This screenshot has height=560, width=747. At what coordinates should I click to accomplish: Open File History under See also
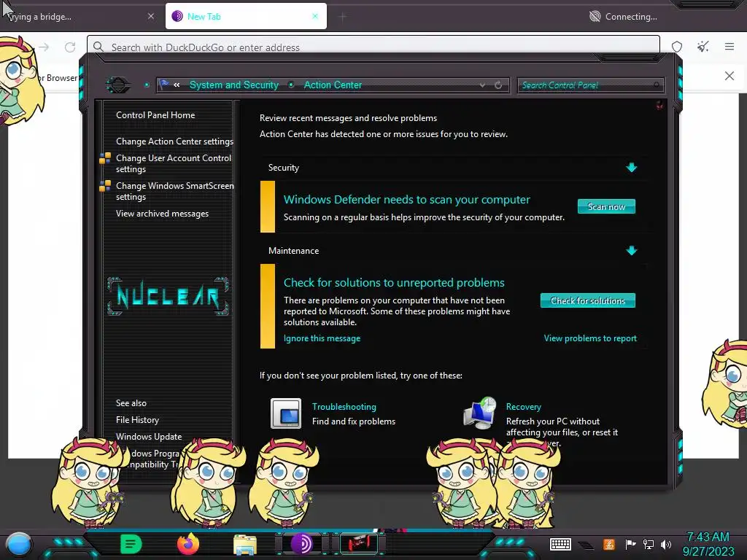pyautogui.click(x=137, y=419)
